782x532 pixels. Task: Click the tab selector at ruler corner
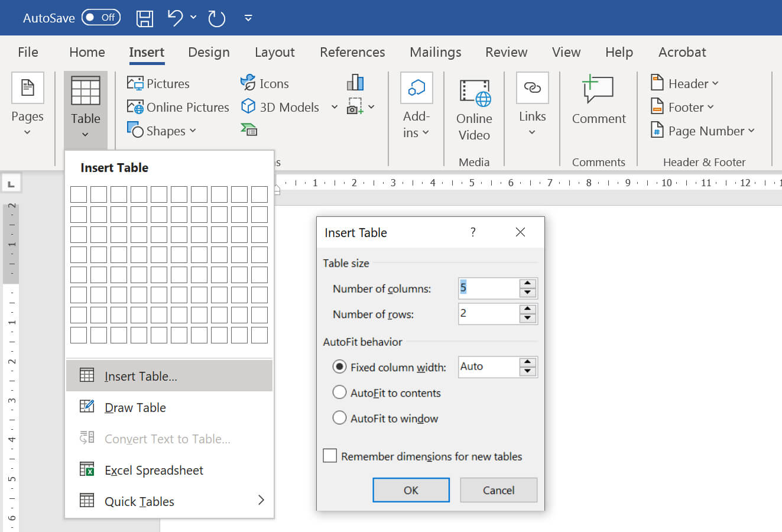tap(11, 184)
